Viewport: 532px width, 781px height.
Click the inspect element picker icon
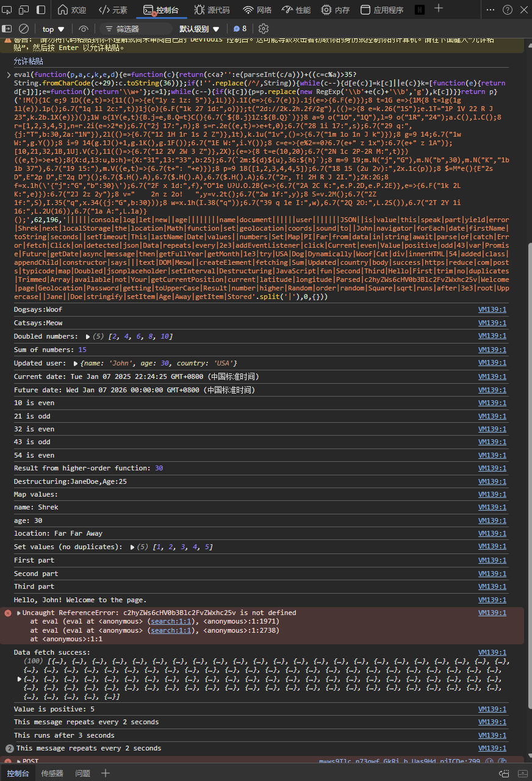pyautogui.click(x=8, y=10)
